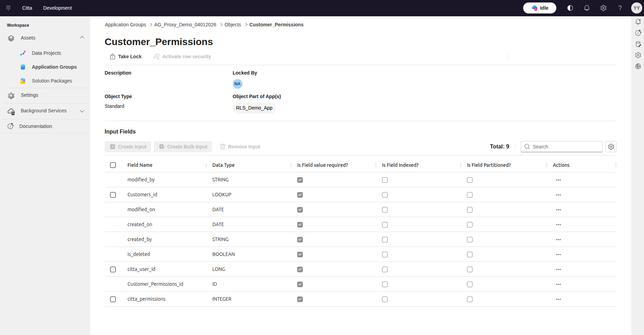
Task: Navigate to AG_Proxy_Demo_04012026 breadcrumb link
Action: click(185, 25)
